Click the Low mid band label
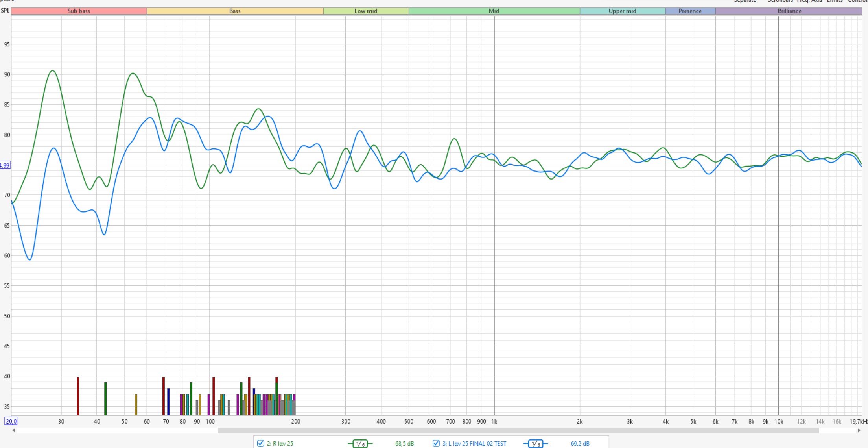Viewport: 868px width, 448px height. tap(366, 11)
